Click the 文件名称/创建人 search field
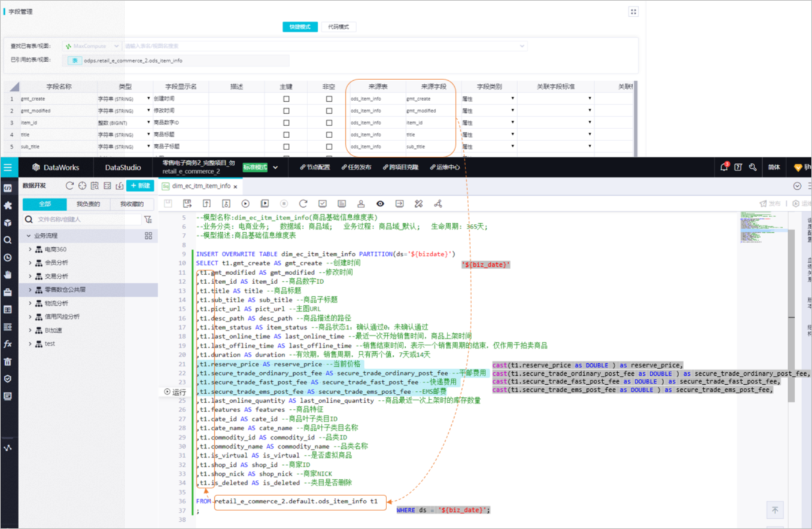The width and height of the screenshot is (812, 529). 82,220
